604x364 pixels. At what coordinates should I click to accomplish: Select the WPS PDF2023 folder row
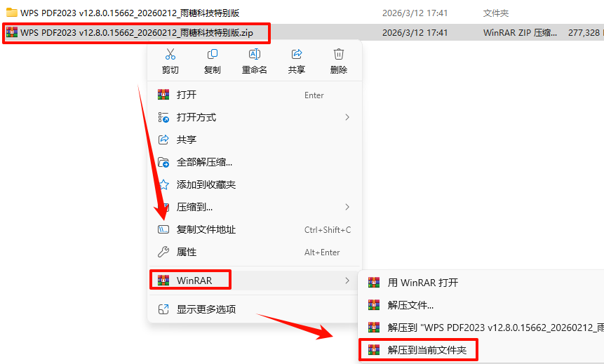coord(302,13)
